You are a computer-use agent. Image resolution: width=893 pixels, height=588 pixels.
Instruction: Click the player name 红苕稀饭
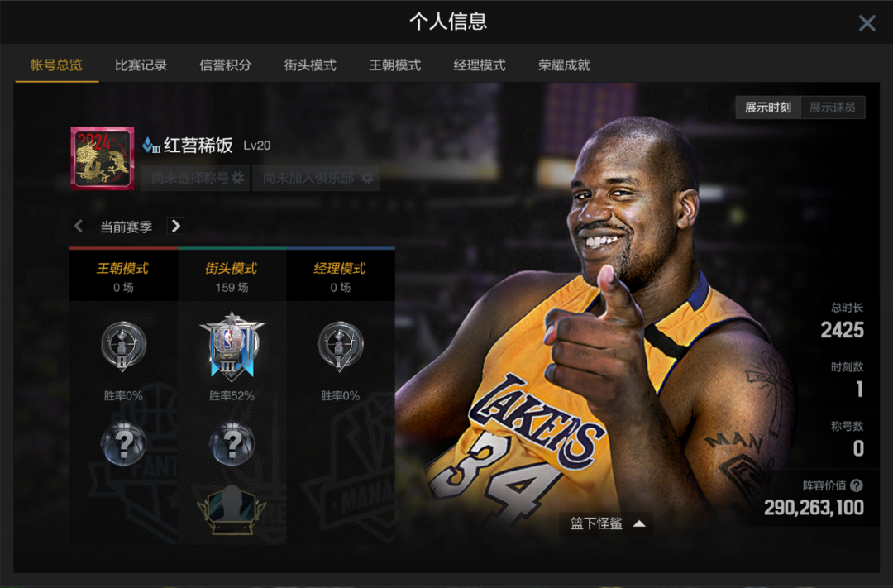click(x=198, y=146)
